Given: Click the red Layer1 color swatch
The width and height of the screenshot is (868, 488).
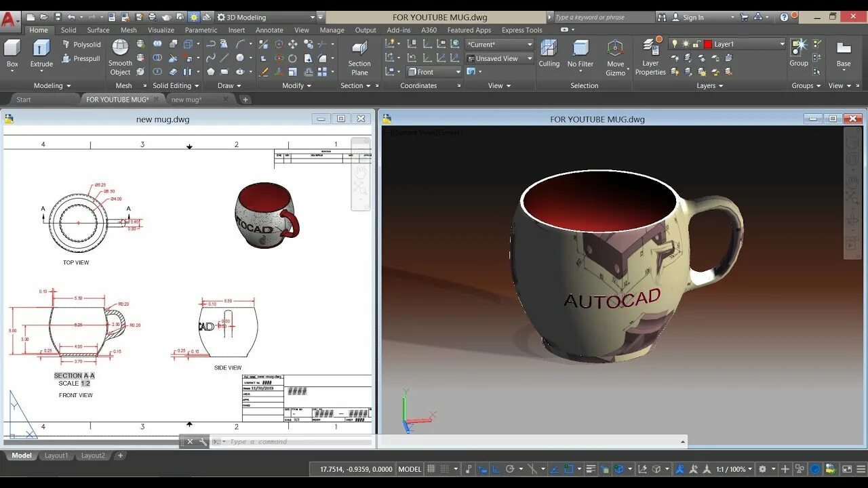Looking at the screenshot, I should (708, 44).
